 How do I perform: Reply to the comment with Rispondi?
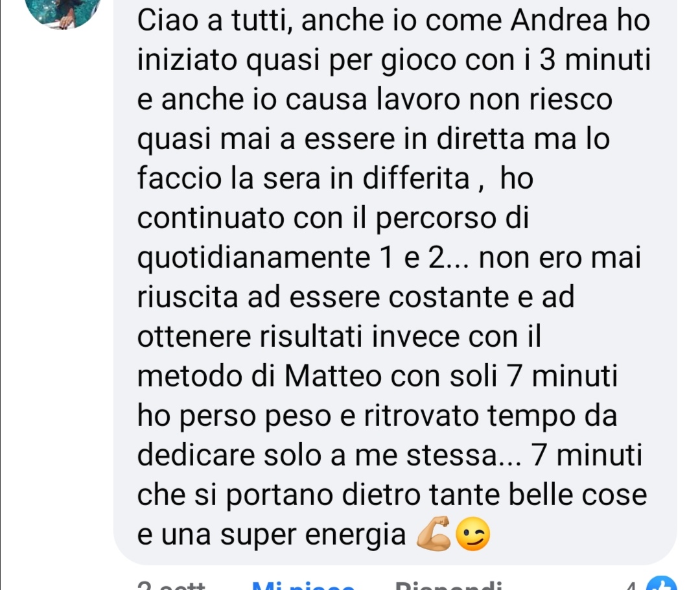(449, 585)
